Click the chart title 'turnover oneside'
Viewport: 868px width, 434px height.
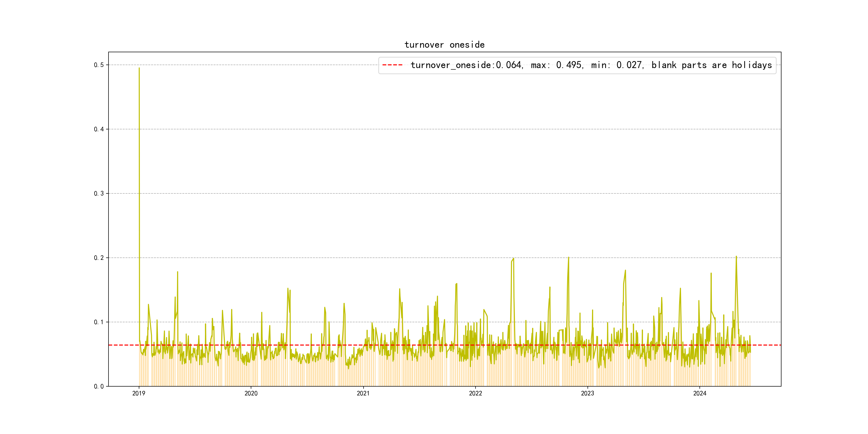(444, 45)
